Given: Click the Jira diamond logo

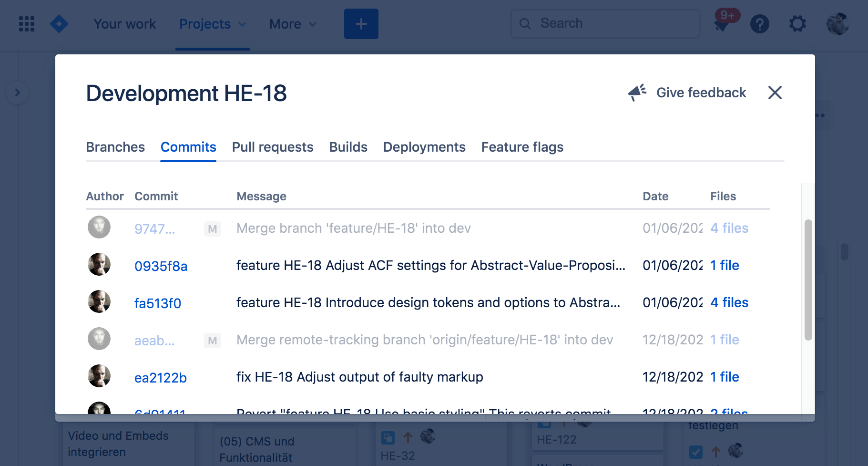Looking at the screenshot, I should 59,24.
